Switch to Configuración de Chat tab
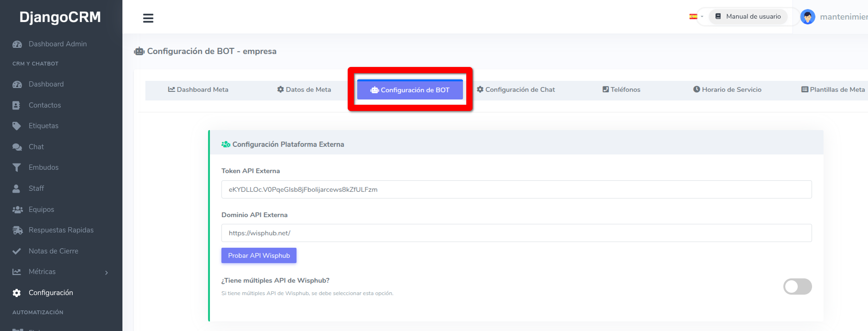Image resolution: width=868 pixels, height=331 pixels. [516, 89]
